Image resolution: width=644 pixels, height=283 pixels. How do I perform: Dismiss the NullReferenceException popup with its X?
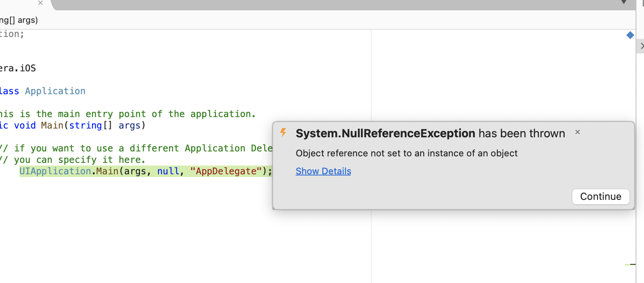[x=578, y=132]
